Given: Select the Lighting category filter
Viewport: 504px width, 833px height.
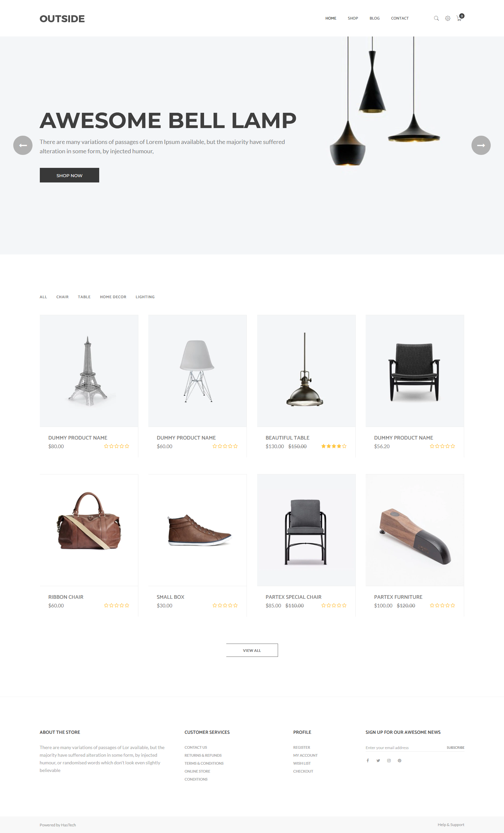Looking at the screenshot, I should (145, 297).
